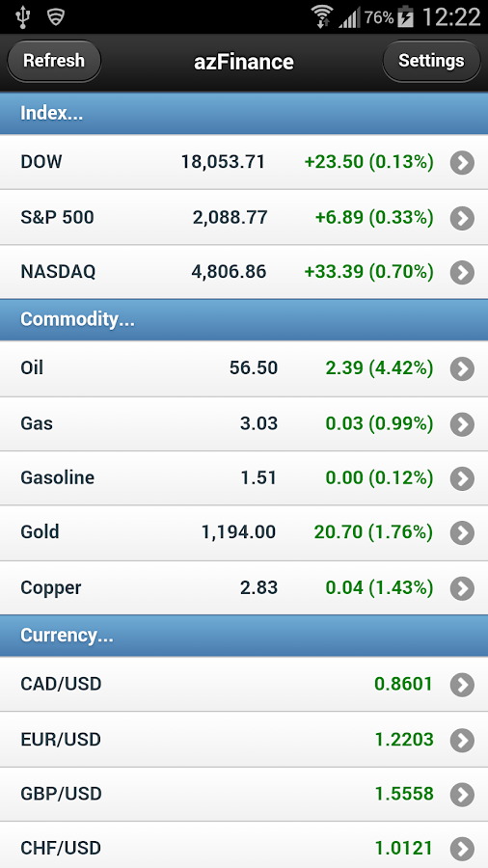Open EUR/USD chevron arrow
Screen dimensions: 488x868
click(462, 740)
